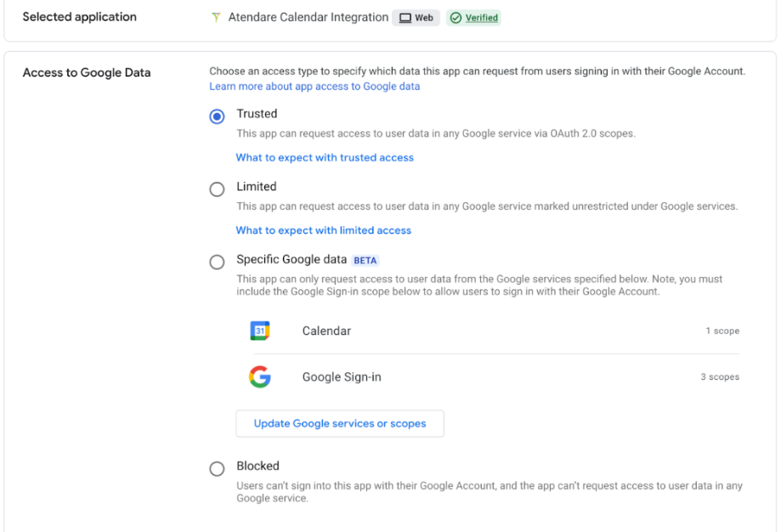Image resolution: width=781 pixels, height=532 pixels.
Task: Open What to expect with trusted access
Action: pyautogui.click(x=325, y=157)
